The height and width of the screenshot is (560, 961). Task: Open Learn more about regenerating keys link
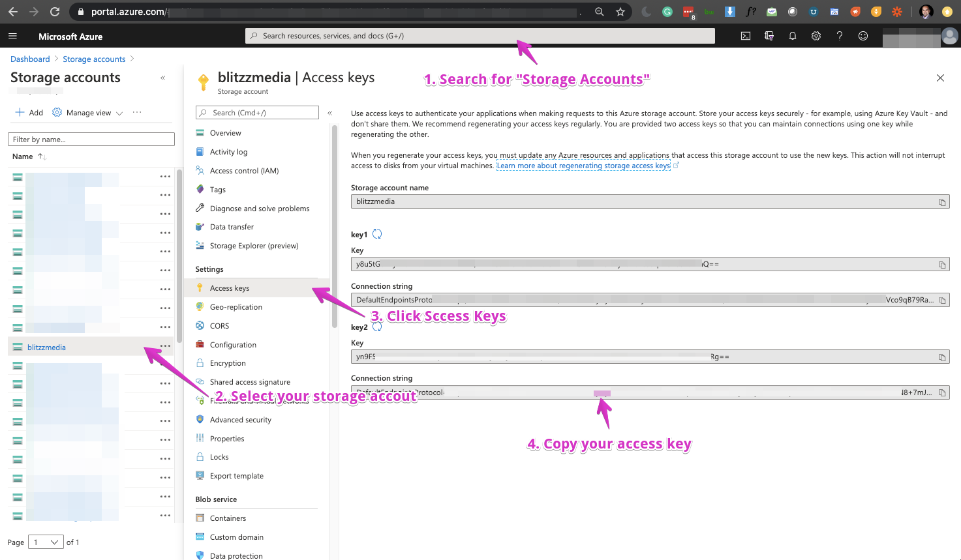pos(583,166)
